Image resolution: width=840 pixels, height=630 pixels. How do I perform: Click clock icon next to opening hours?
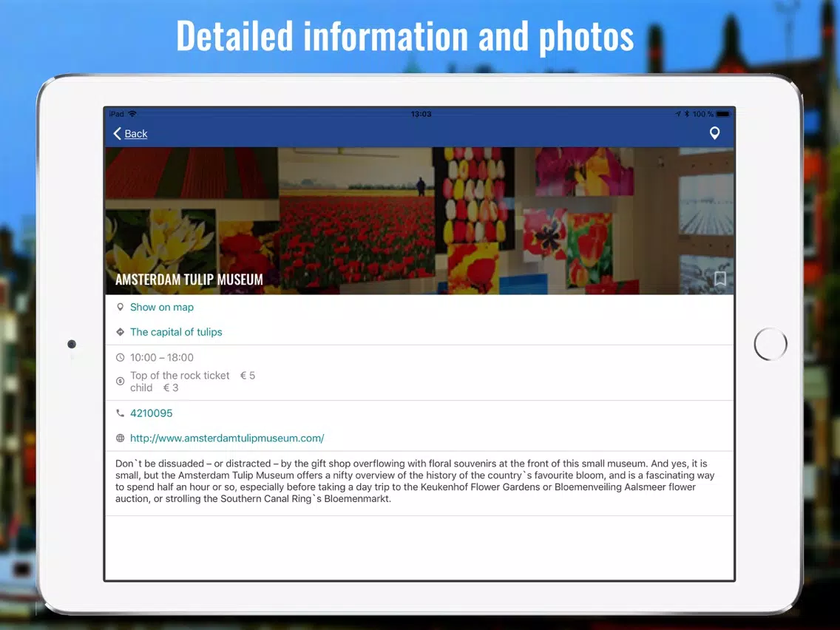[x=120, y=357]
